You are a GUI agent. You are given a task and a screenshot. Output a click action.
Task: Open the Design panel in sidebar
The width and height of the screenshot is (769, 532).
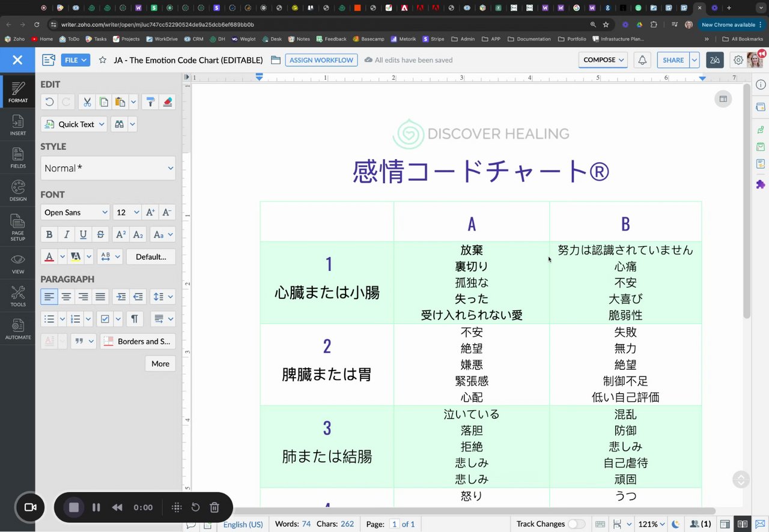17,190
